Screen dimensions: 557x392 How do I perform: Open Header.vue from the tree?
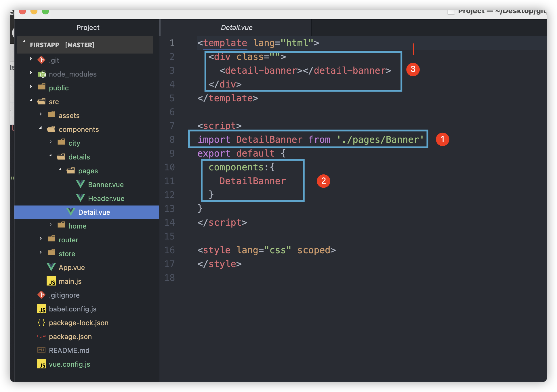click(106, 198)
